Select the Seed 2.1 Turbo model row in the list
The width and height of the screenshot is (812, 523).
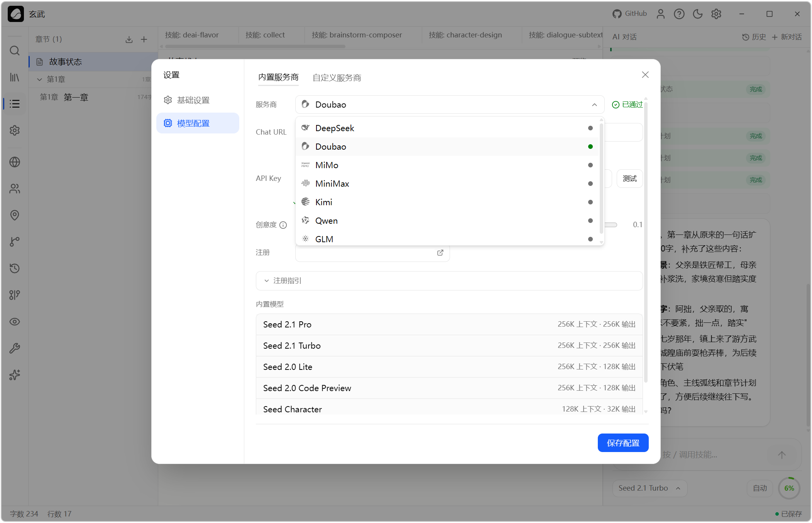pos(449,346)
